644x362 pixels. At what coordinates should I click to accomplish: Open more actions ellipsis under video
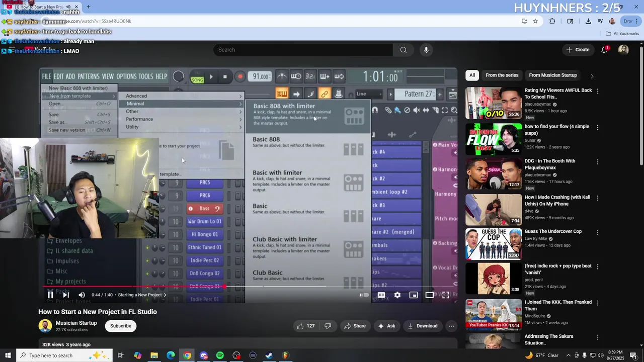[x=451, y=326]
